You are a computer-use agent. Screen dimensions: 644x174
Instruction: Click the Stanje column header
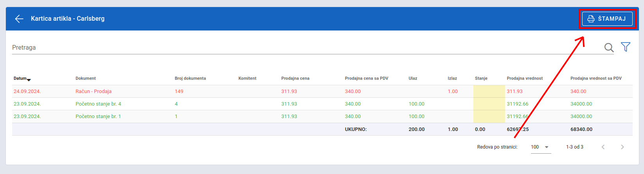pyautogui.click(x=481, y=79)
